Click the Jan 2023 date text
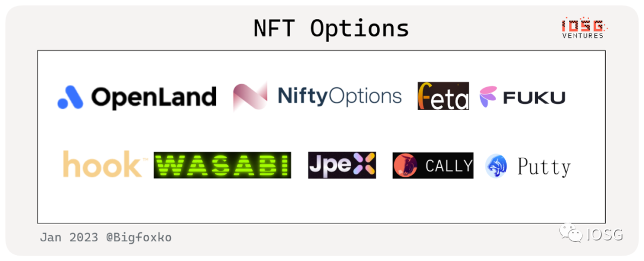The height and width of the screenshot is (261, 644). [x=69, y=238]
